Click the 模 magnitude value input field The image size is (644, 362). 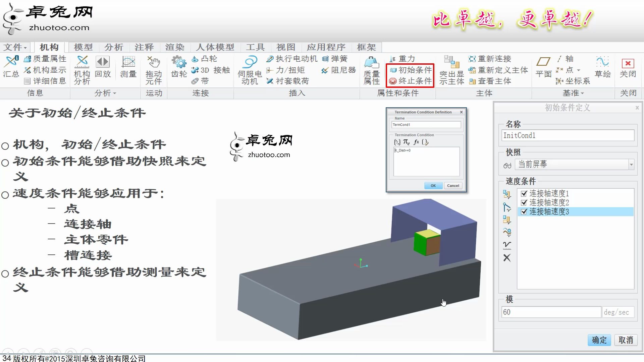pos(551,312)
